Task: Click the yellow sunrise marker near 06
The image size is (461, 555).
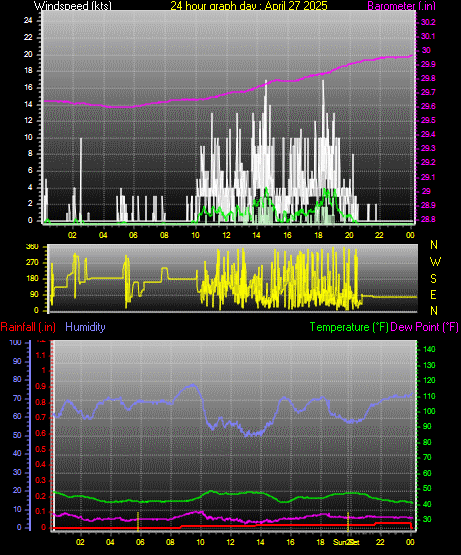Action: 138,521
